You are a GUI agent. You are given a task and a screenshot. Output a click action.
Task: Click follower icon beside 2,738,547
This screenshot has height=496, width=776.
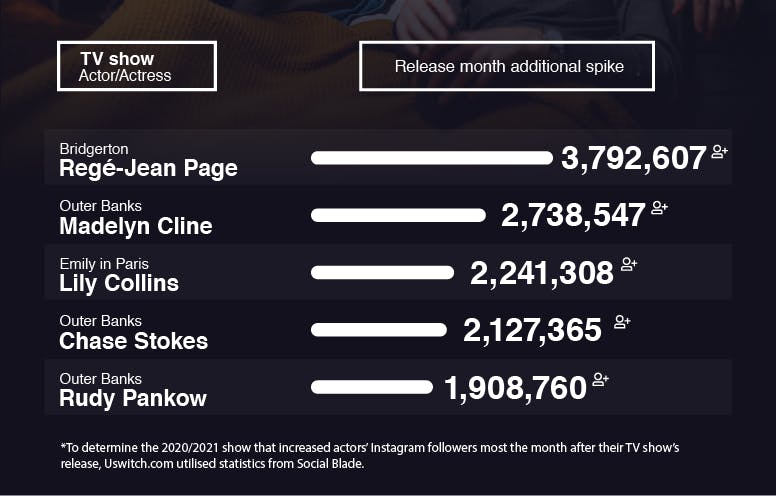[659, 208]
